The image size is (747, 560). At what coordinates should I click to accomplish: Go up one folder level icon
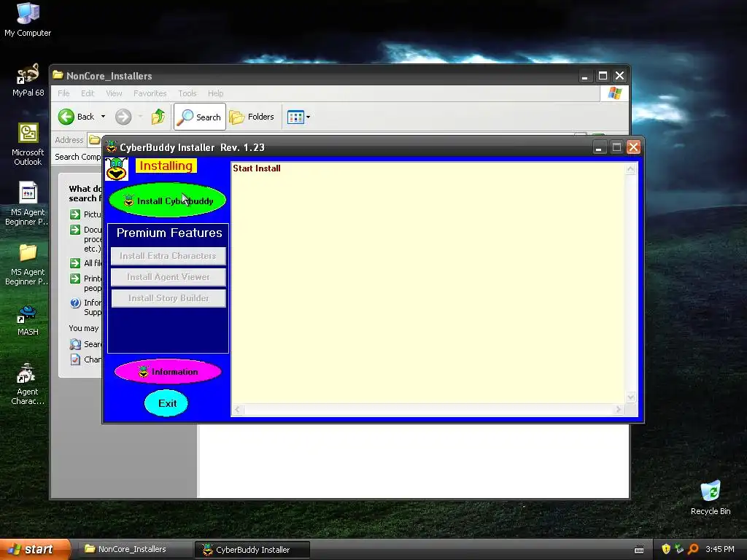158,117
